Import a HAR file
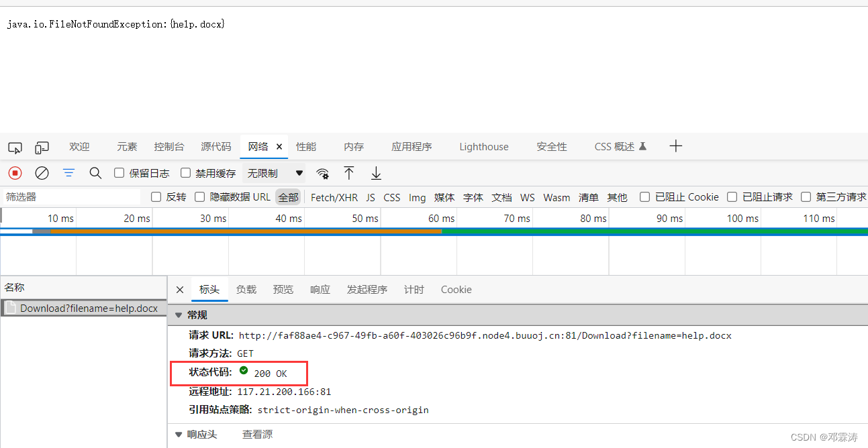 [x=349, y=173]
